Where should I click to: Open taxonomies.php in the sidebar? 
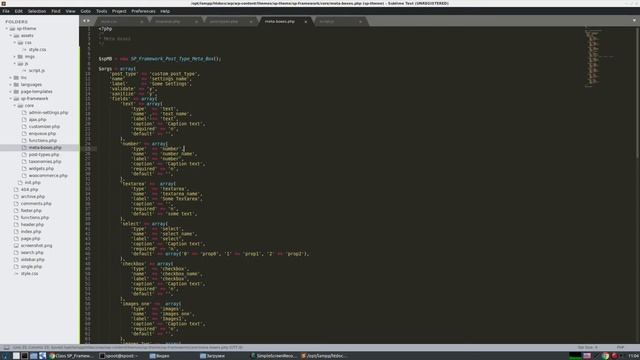coord(45,162)
